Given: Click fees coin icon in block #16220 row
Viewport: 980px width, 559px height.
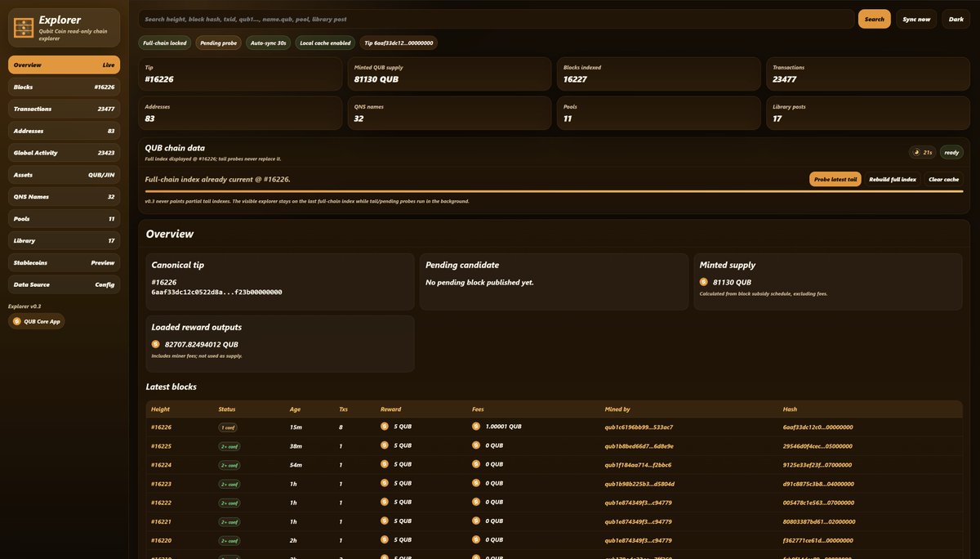Looking at the screenshot, I should click(x=476, y=539).
